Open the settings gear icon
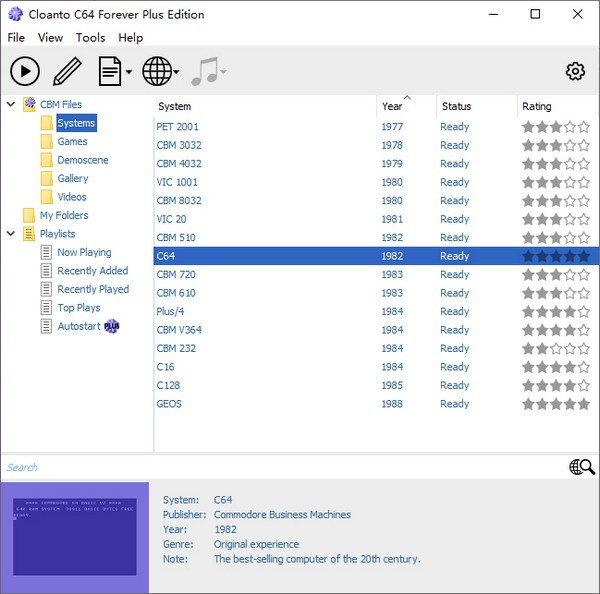 pos(575,71)
